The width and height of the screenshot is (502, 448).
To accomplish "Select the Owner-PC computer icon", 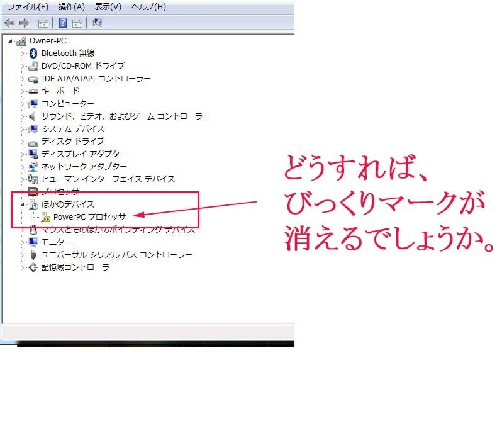I will pos(21,41).
